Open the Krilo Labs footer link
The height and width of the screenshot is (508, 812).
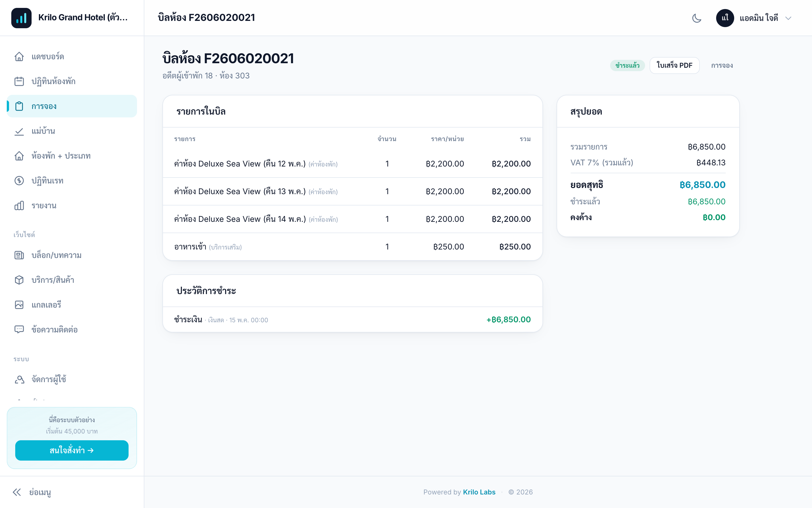(479, 492)
